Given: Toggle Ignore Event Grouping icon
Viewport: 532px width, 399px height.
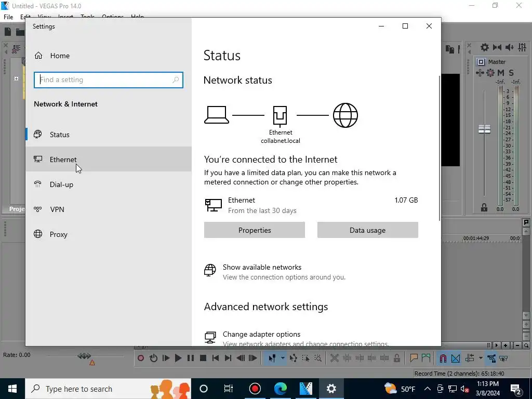Looking at the screenshot, I should (x=503, y=358).
